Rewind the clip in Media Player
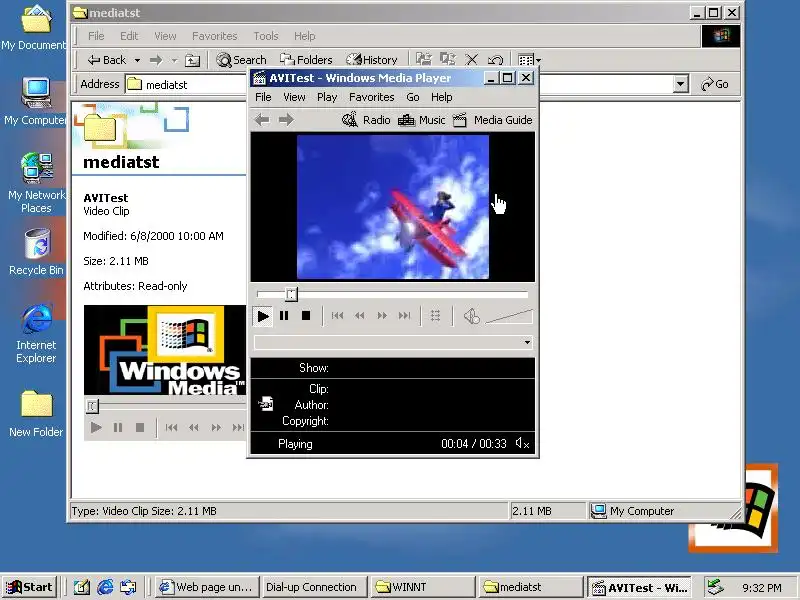This screenshot has height=600, width=800. pyautogui.click(x=360, y=316)
